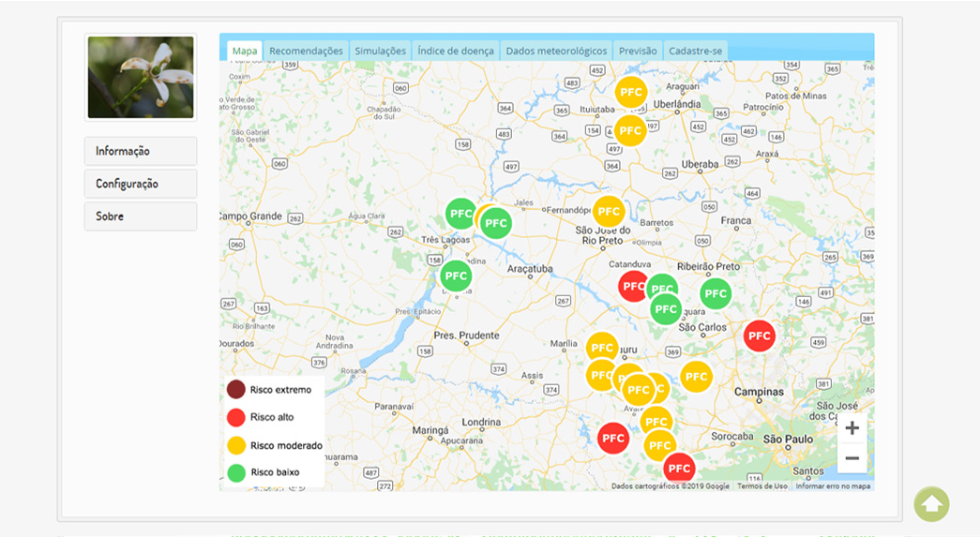Image resolution: width=980 pixels, height=537 pixels.
Task: Click the Risco alto red legend swatch
Action: click(x=236, y=417)
